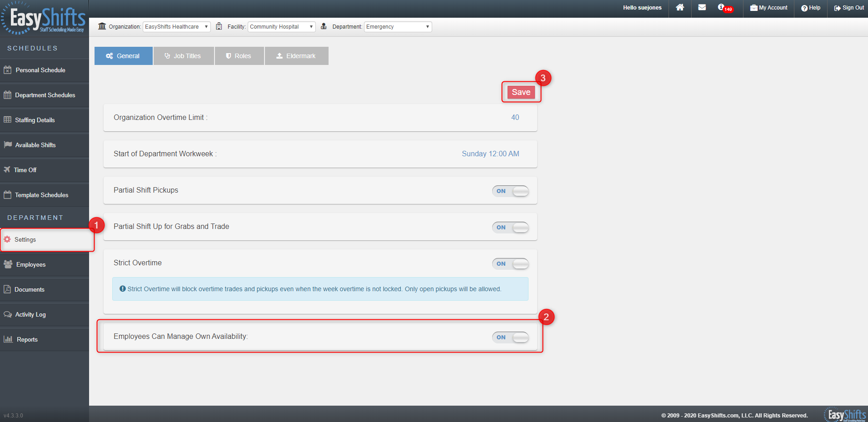
Task: Click the v4.3.3.0 version text
Action: coord(13,416)
